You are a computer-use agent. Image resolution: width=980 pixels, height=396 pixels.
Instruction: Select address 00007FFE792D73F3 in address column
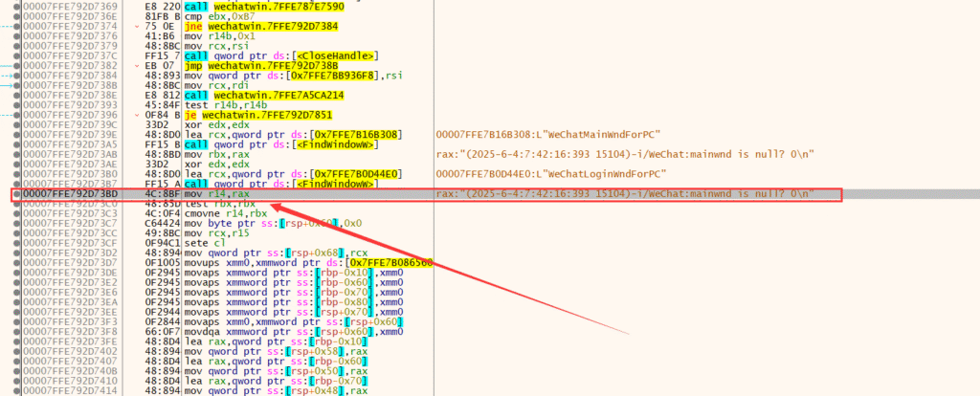(x=69, y=321)
